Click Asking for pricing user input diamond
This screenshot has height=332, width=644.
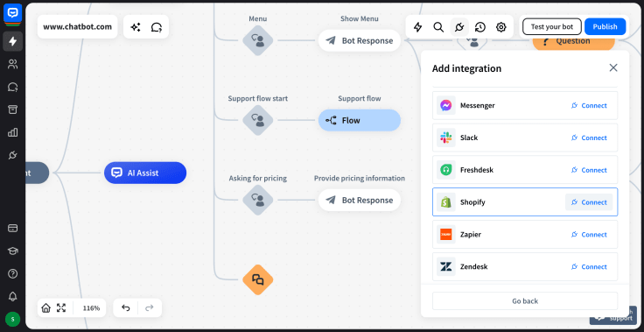tap(258, 200)
